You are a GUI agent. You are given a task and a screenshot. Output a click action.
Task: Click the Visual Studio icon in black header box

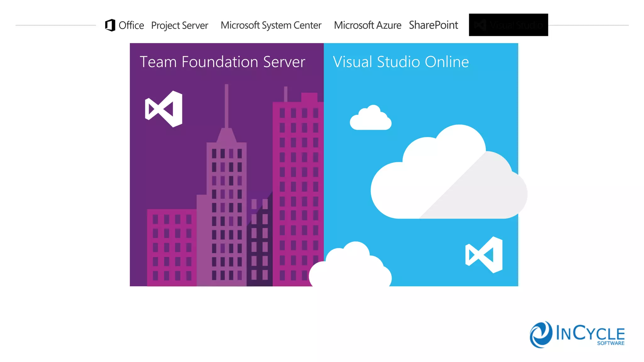point(480,25)
